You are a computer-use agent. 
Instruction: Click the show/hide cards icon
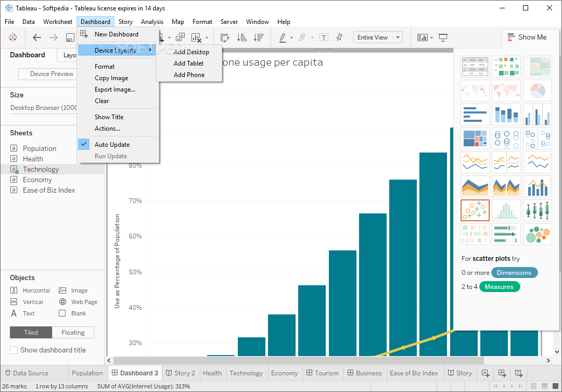pos(422,37)
